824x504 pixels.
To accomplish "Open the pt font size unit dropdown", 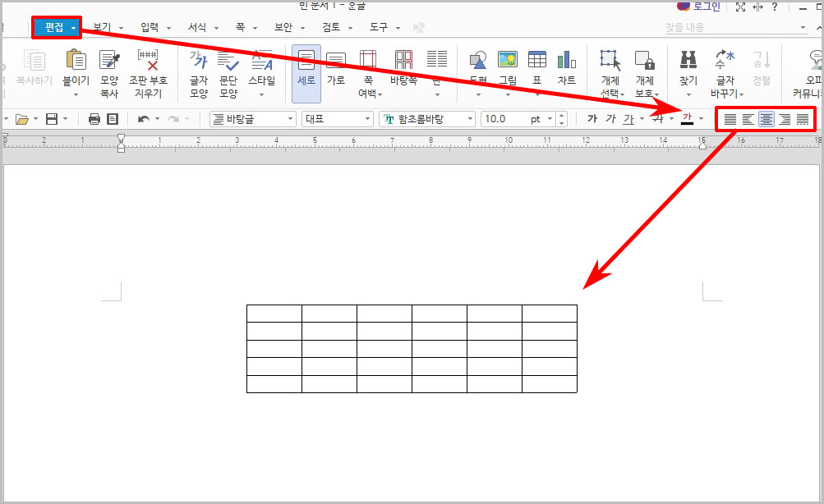I will pyautogui.click(x=550, y=119).
